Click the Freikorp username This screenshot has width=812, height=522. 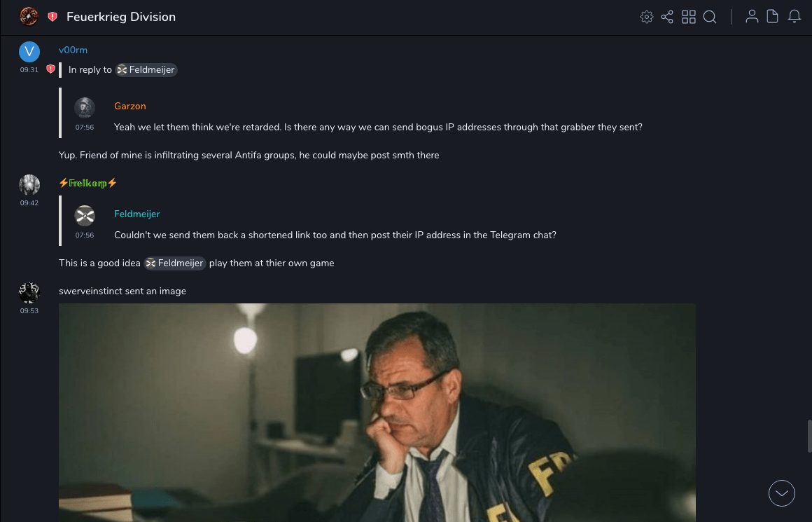87,183
